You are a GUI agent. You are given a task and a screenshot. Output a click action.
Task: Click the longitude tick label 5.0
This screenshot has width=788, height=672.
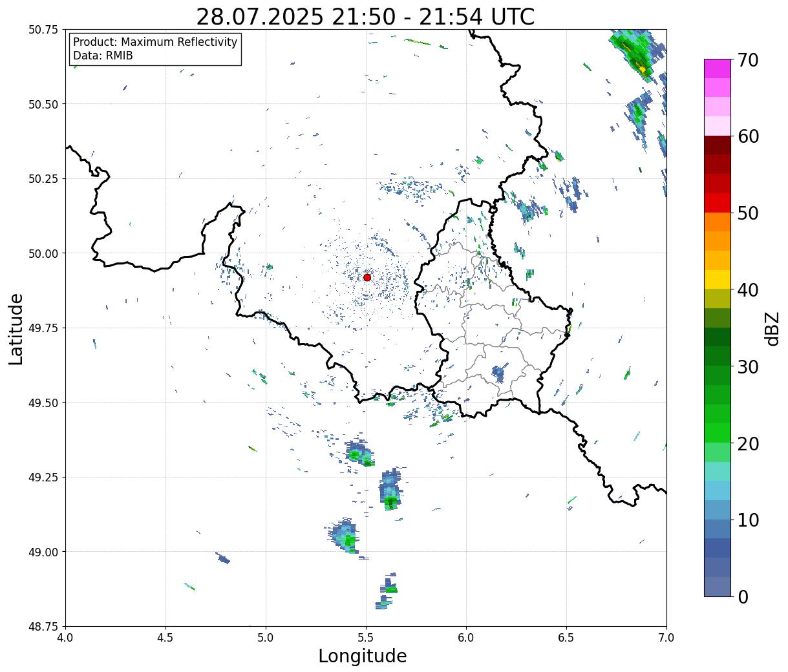click(x=266, y=638)
